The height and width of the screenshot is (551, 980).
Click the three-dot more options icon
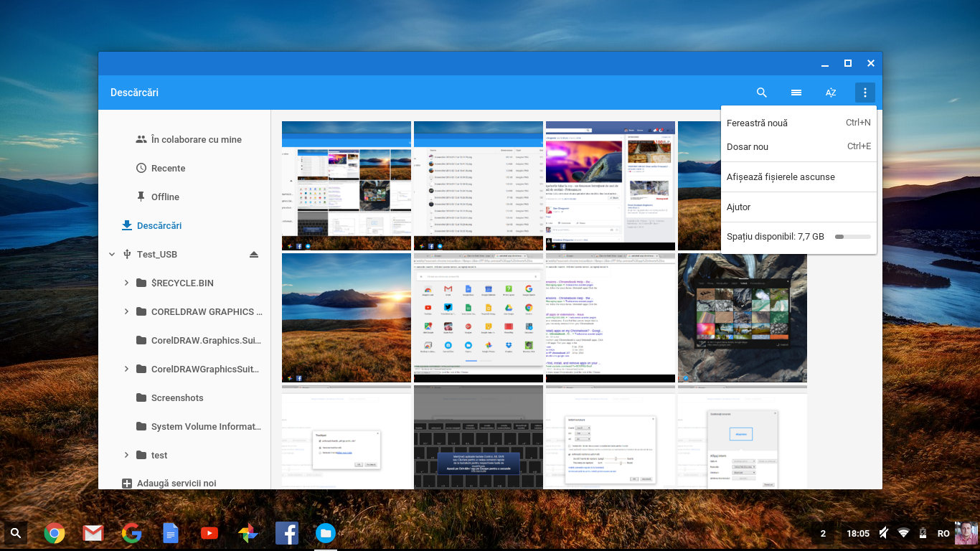click(865, 93)
